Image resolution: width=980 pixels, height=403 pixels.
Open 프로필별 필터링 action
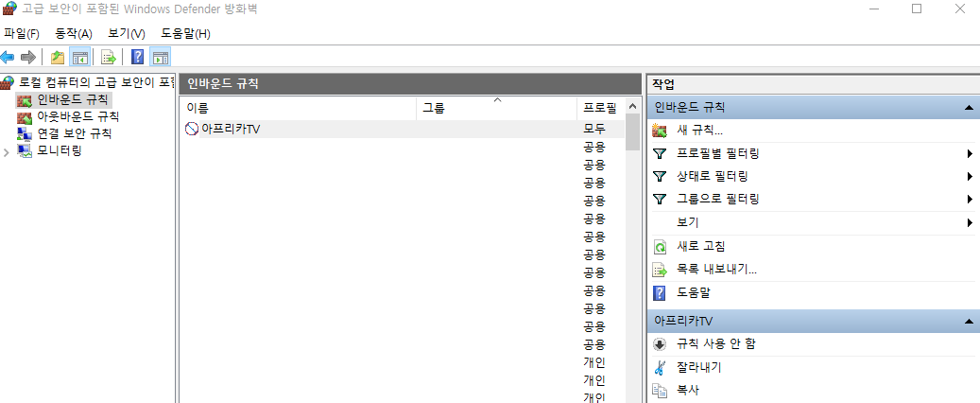(x=718, y=153)
